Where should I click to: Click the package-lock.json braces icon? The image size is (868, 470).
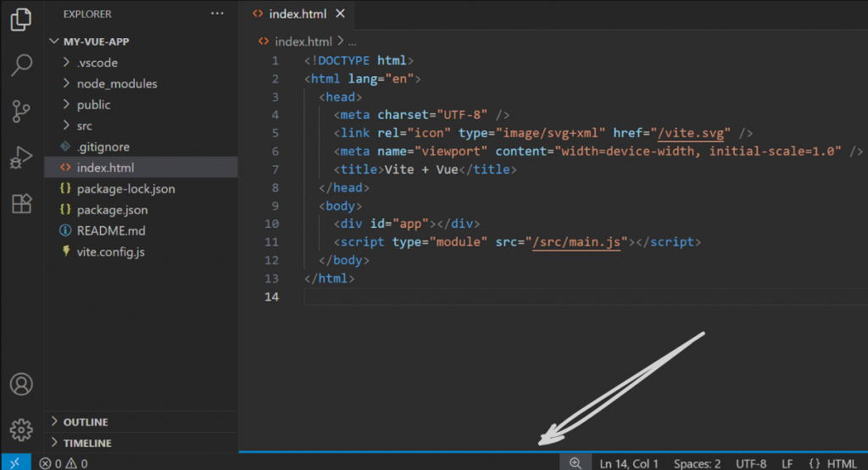tap(65, 189)
